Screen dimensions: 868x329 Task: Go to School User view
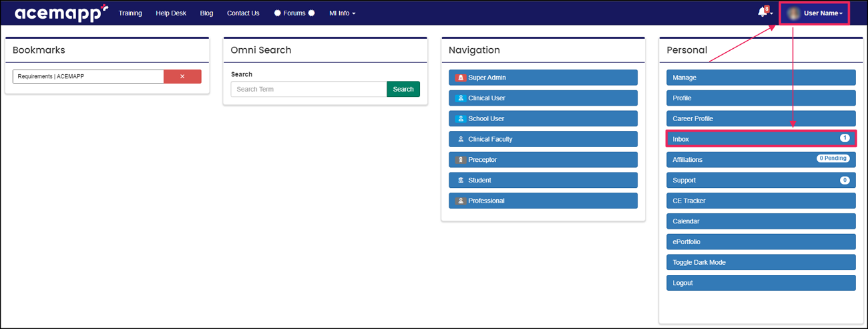tap(543, 119)
